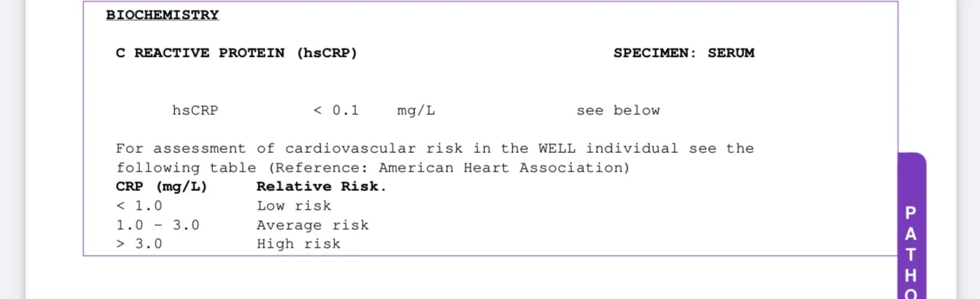Screen dimensions: 980x299
Task: Select the hsCRP test name in result row
Action: 195,110
